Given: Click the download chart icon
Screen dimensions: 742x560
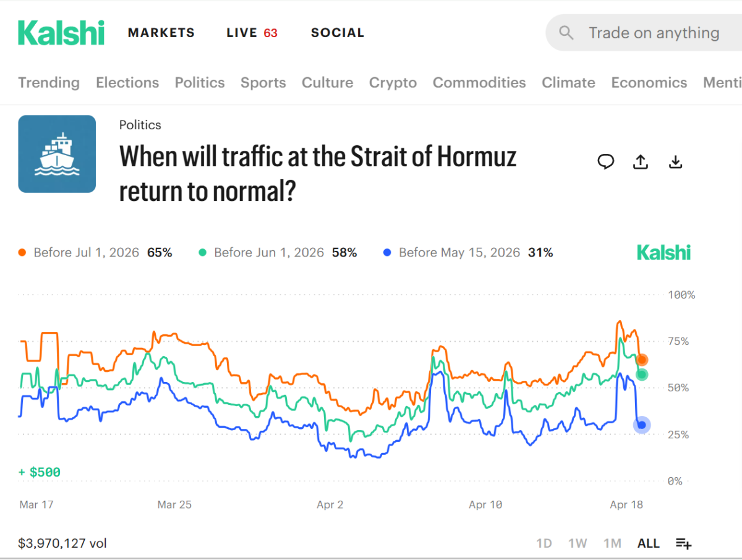Looking at the screenshot, I should (676, 162).
